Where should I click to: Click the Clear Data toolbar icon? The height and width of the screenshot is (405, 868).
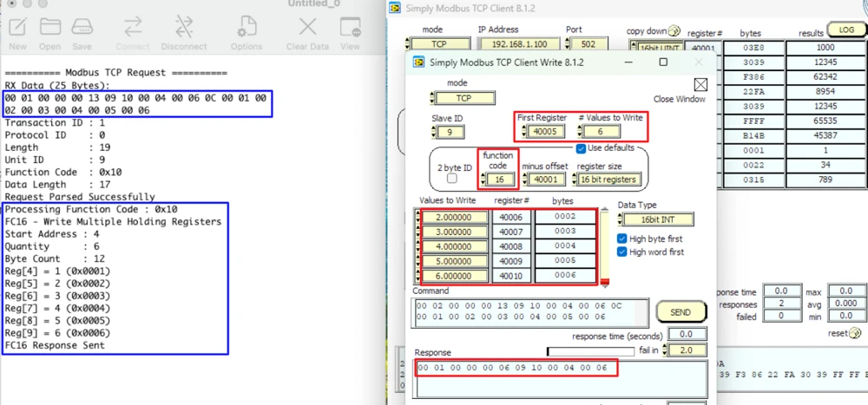[x=308, y=27]
